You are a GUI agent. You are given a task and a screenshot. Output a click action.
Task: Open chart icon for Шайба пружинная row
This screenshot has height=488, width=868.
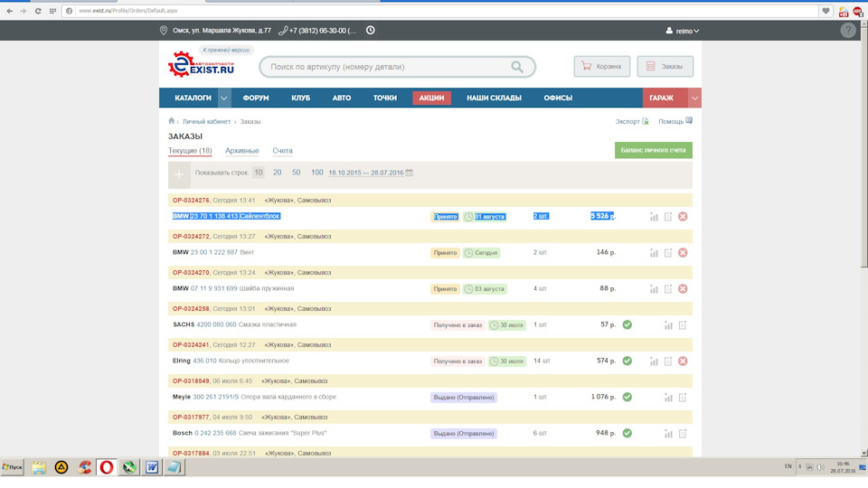click(654, 289)
